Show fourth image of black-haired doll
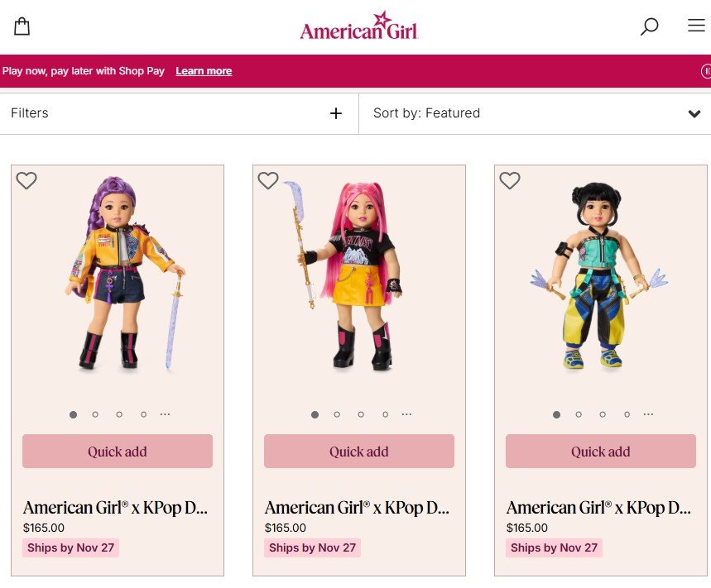 point(627,414)
